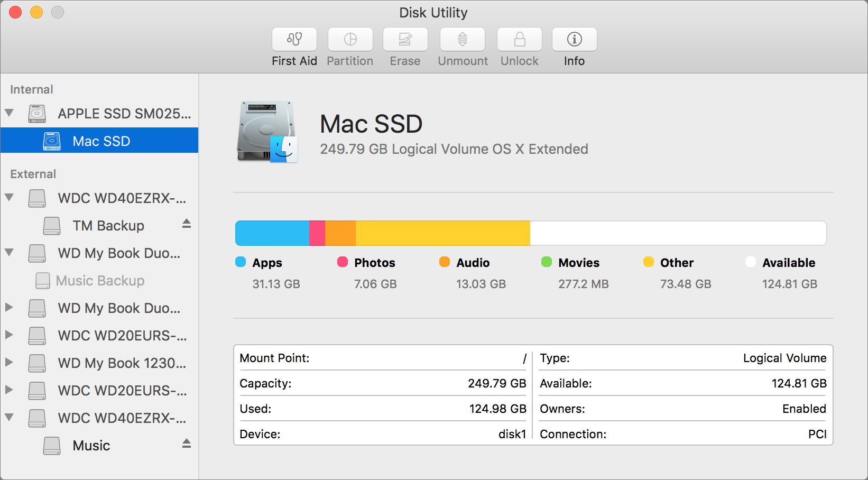Click the Partition toolbar icon
The width and height of the screenshot is (868, 480).
click(350, 39)
